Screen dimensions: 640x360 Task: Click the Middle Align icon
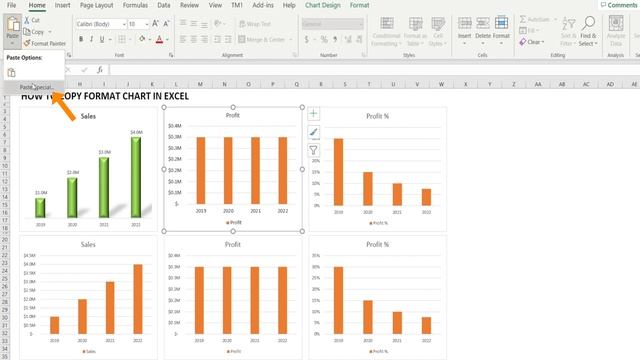194,24
